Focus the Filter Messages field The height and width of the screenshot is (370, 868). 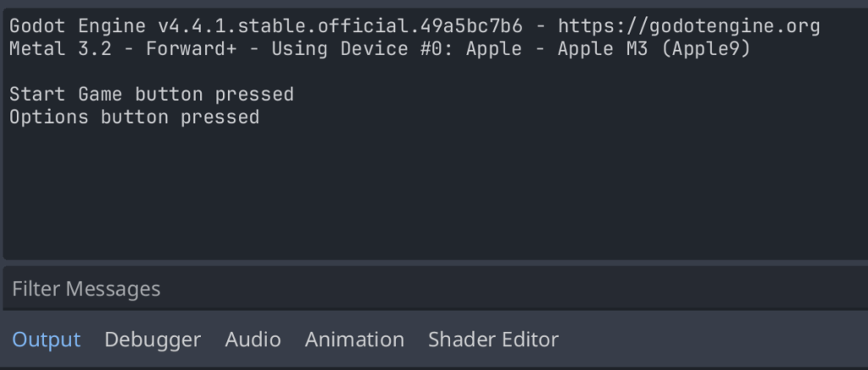click(424, 289)
